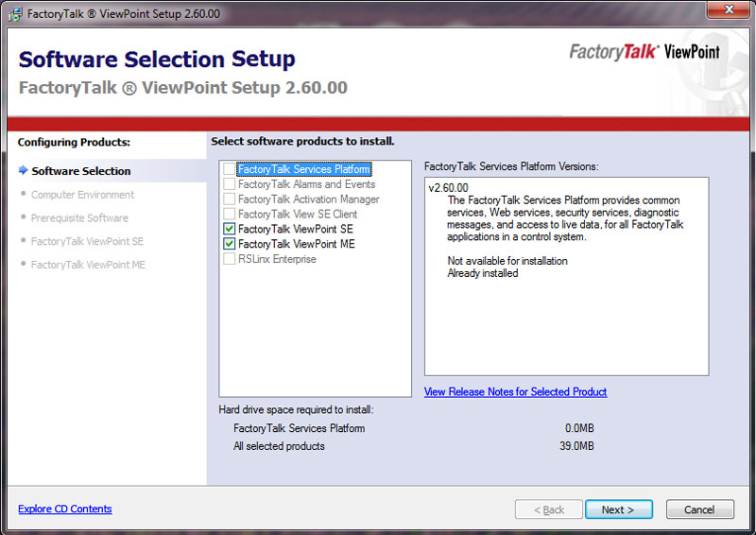Toggle FactoryTalk Alarms and Events checkbox
Screen dimensions: 756x535
point(229,183)
